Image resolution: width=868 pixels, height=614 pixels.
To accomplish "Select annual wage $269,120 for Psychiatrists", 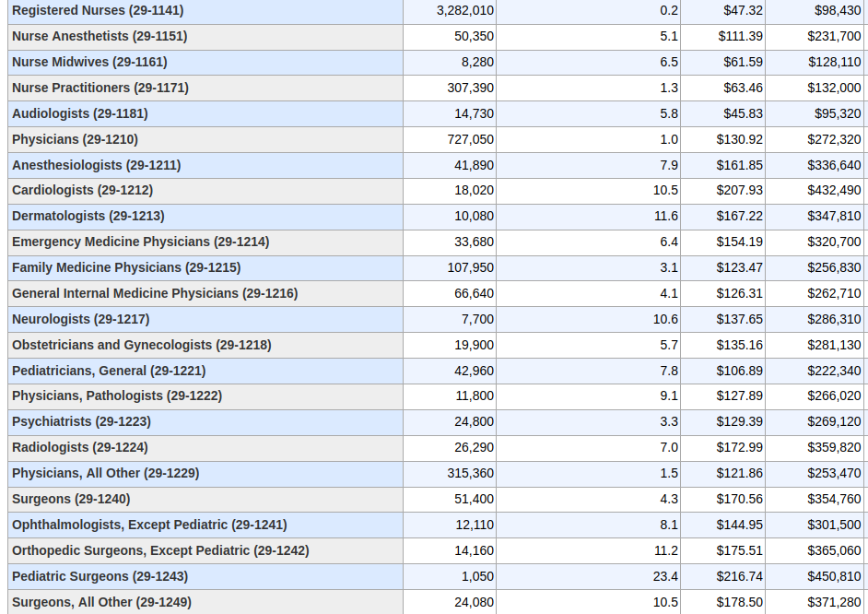I will pos(834,422).
